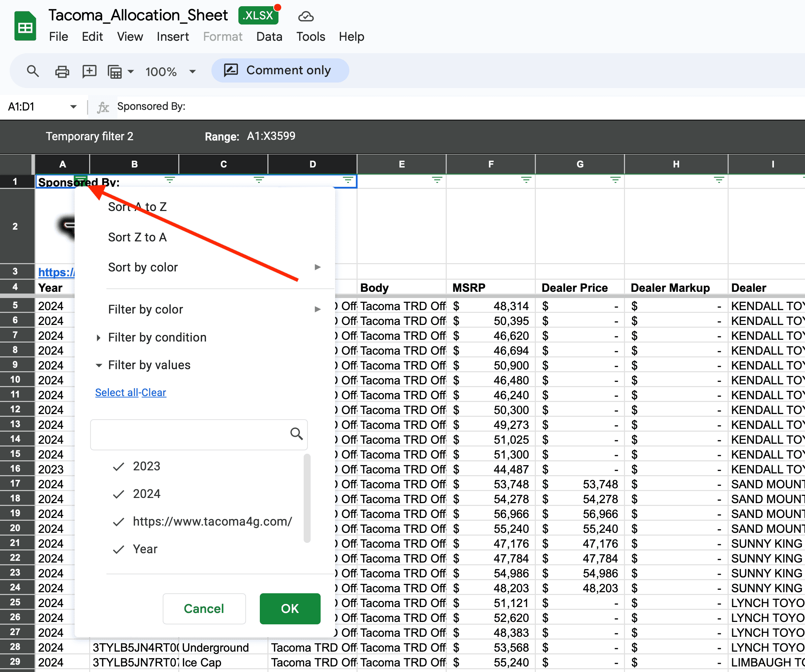Click the filter views table icon

pyautogui.click(x=115, y=71)
